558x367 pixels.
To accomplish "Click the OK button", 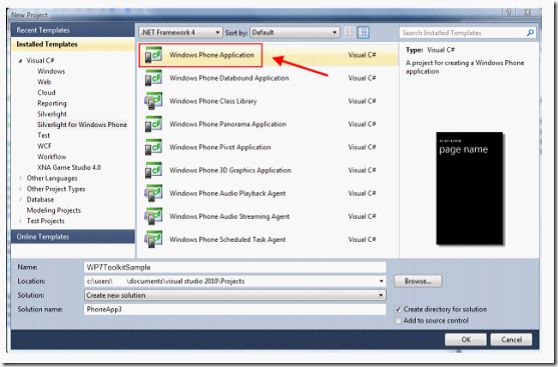I will pyautogui.click(x=465, y=340).
